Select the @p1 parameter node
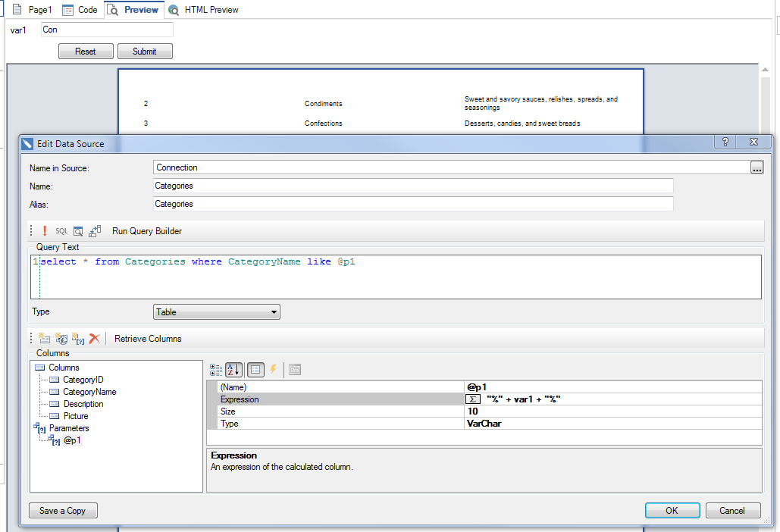This screenshot has height=532, width=780. coord(72,440)
